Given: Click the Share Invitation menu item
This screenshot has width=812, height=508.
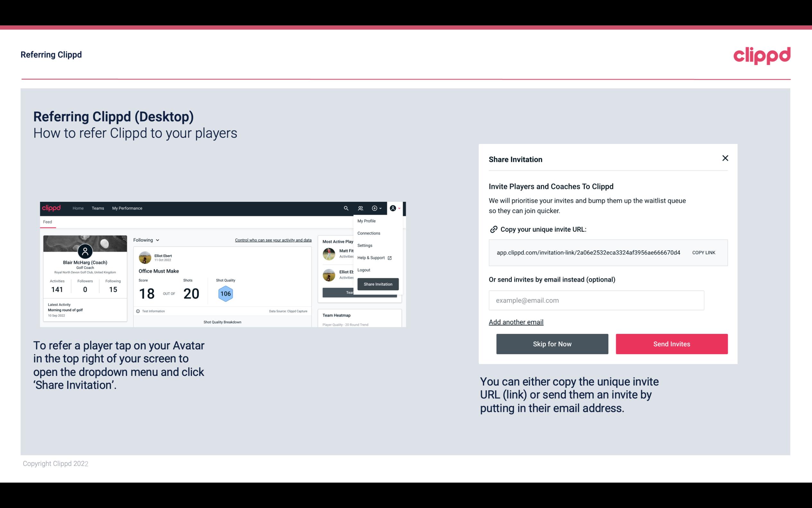Looking at the screenshot, I should coord(378,284).
